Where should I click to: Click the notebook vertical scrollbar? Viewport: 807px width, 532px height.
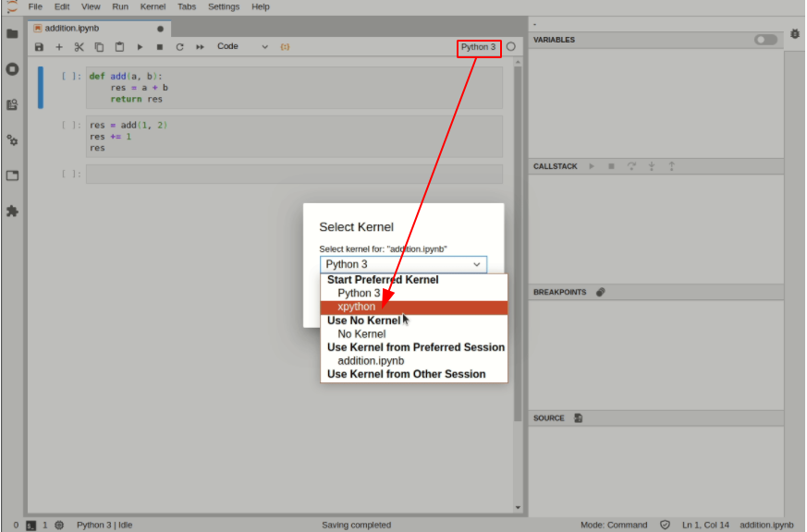coord(518,242)
